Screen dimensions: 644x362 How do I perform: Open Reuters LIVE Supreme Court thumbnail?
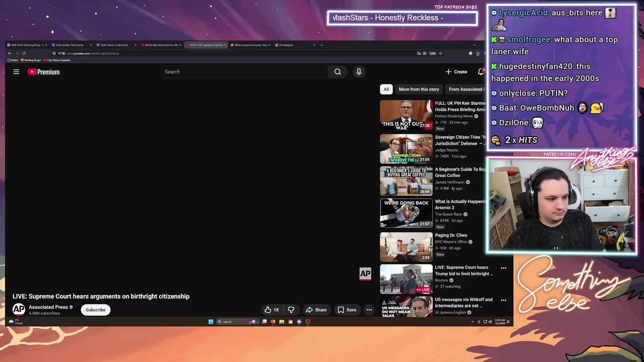[x=406, y=279]
